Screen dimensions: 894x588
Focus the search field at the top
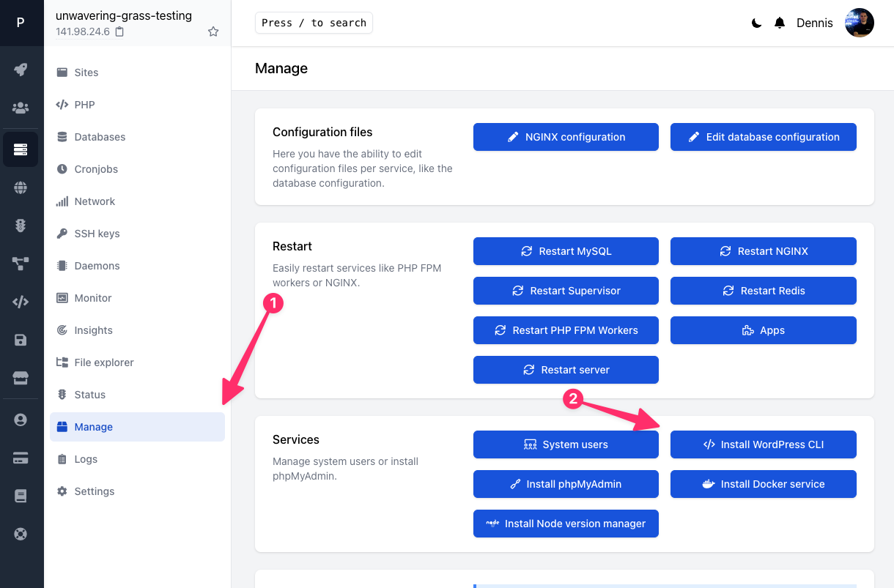pos(314,23)
